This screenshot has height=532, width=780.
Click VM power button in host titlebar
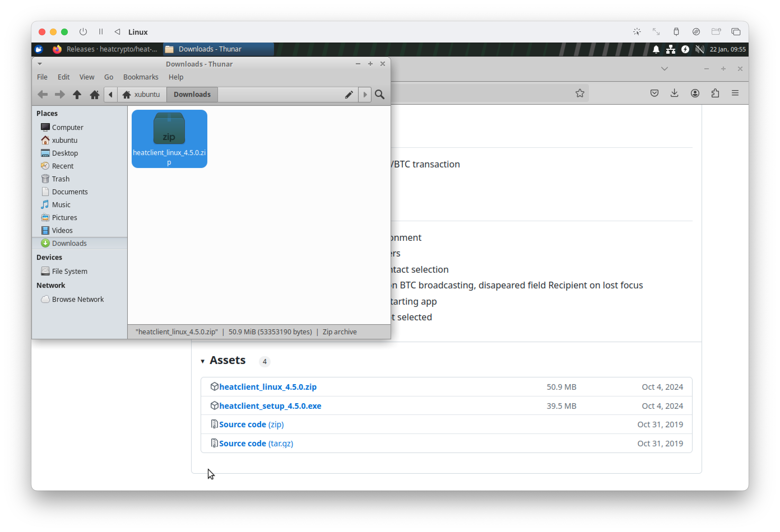(x=83, y=32)
